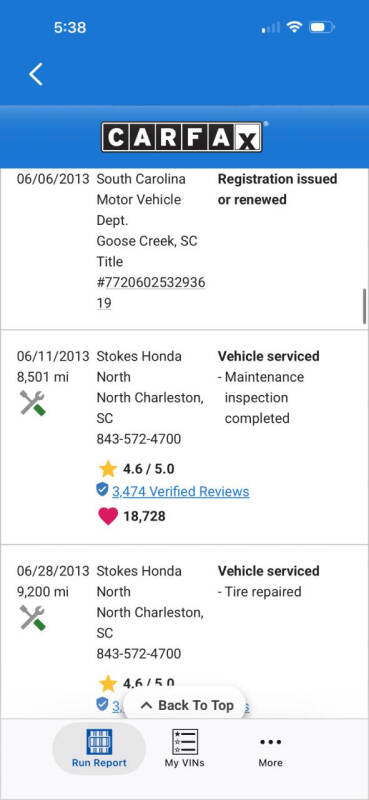This screenshot has width=369, height=800.
Task: Tap verified shield icon beside reviews
Action: [x=102, y=490]
